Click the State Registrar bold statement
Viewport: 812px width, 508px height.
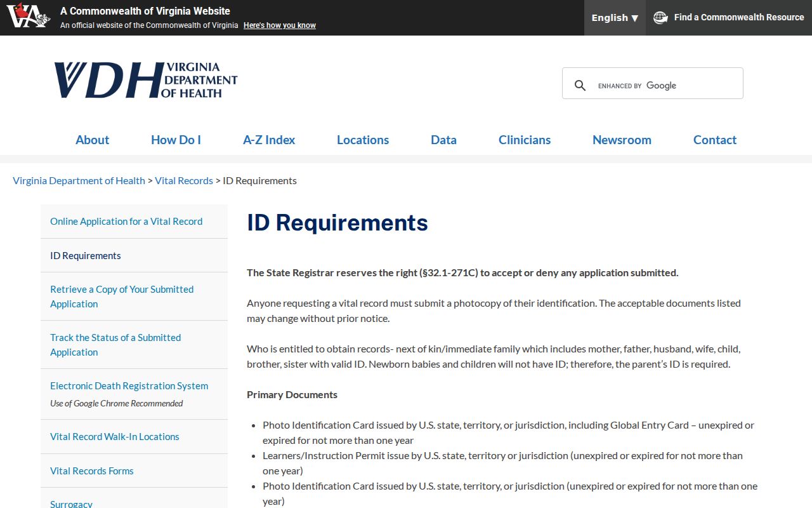click(x=462, y=272)
